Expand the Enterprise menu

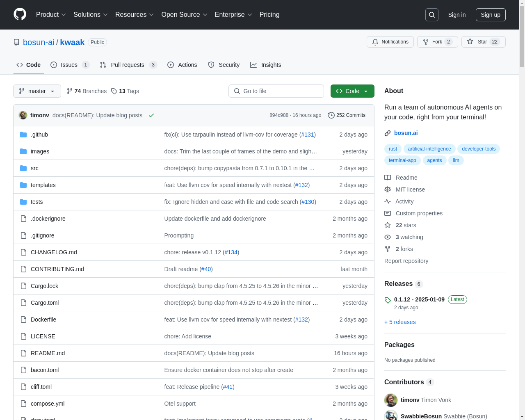pos(233,15)
